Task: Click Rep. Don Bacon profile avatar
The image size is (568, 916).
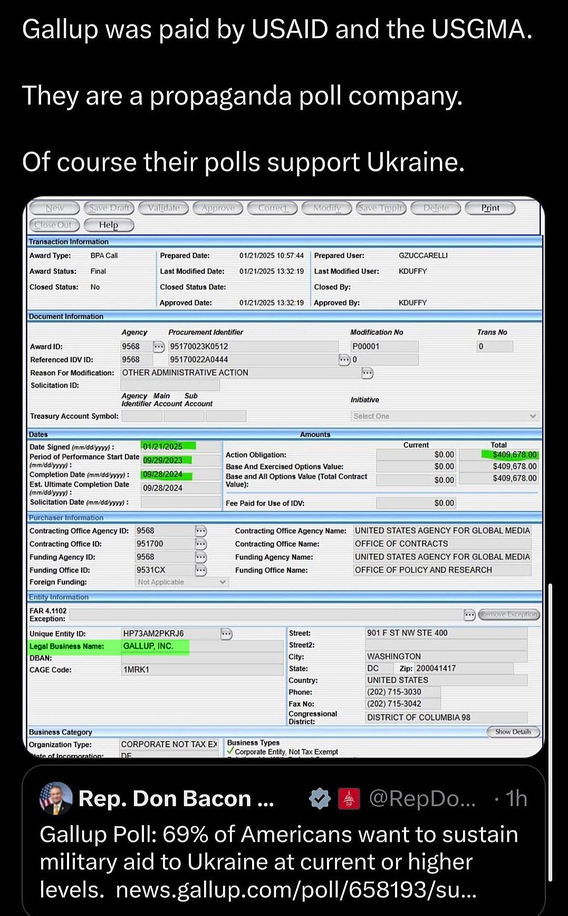Action: tap(56, 799)
